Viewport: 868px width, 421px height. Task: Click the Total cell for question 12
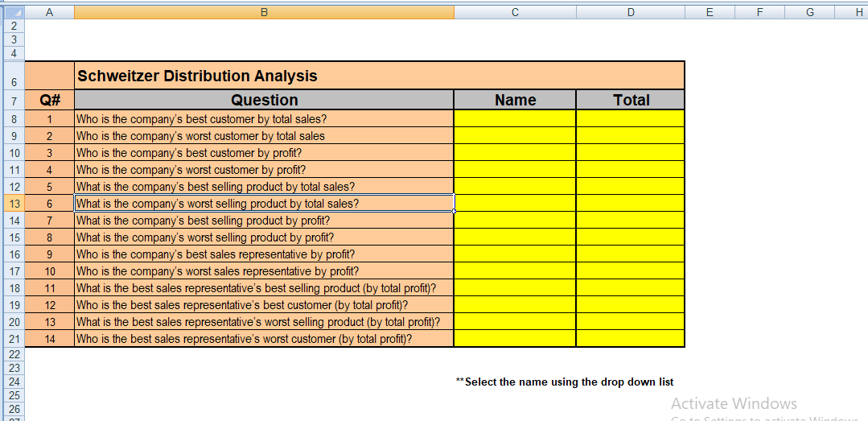[631, 304]
